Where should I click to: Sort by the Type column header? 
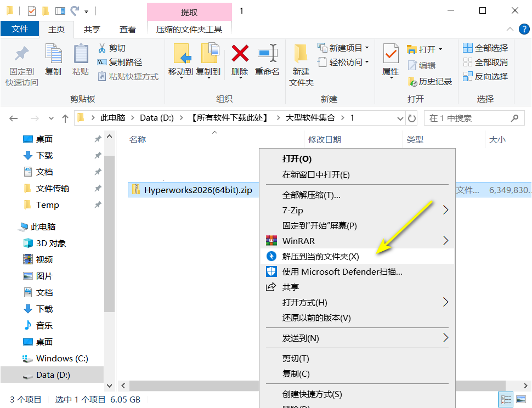point(415,139)
